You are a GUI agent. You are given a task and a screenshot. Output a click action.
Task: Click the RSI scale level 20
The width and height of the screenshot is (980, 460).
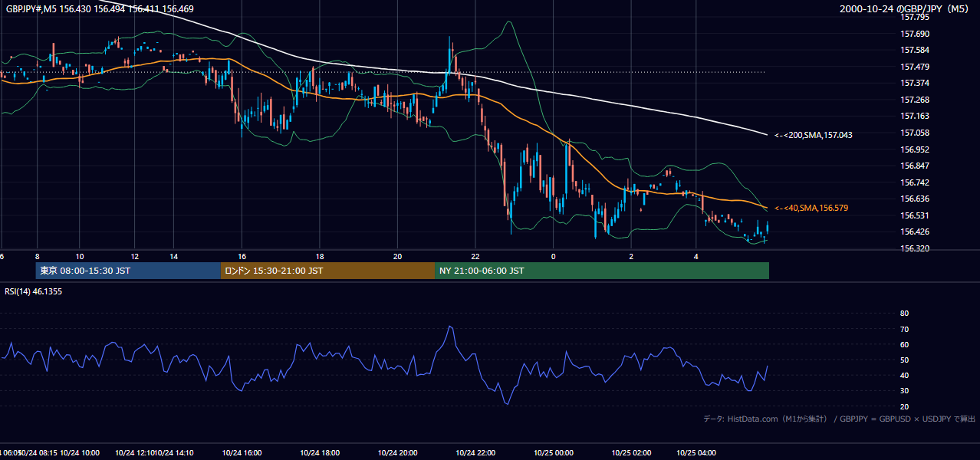[904, 406]
